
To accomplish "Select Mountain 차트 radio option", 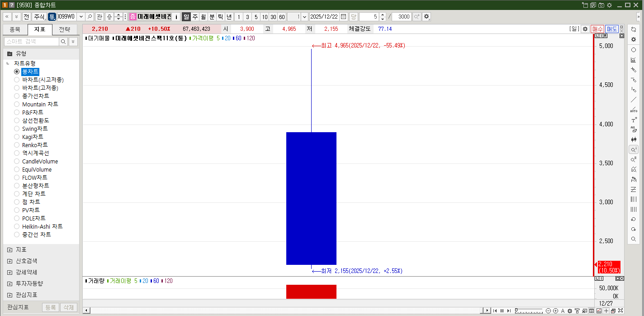I will (36, 104).
